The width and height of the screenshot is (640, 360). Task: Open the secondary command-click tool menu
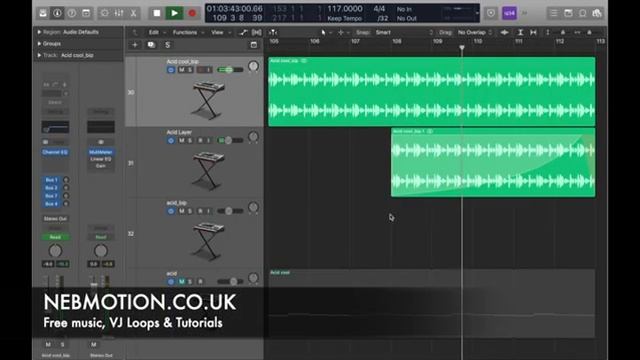click(343, 32)
